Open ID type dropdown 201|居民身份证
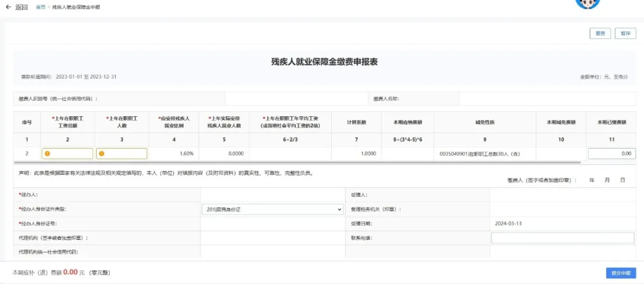Image resolution: width=644 pixels, height=284 pixels. [273, 209]
